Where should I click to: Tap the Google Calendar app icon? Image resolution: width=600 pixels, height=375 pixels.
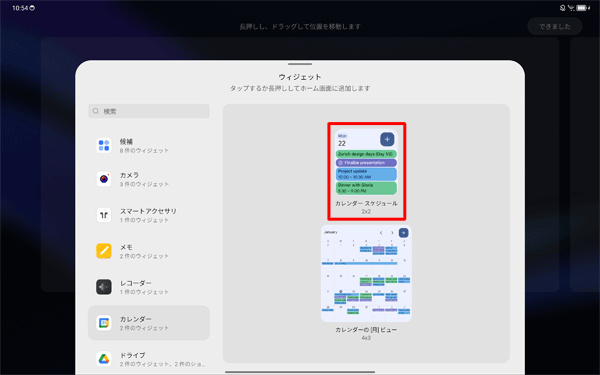click(104, 323)
